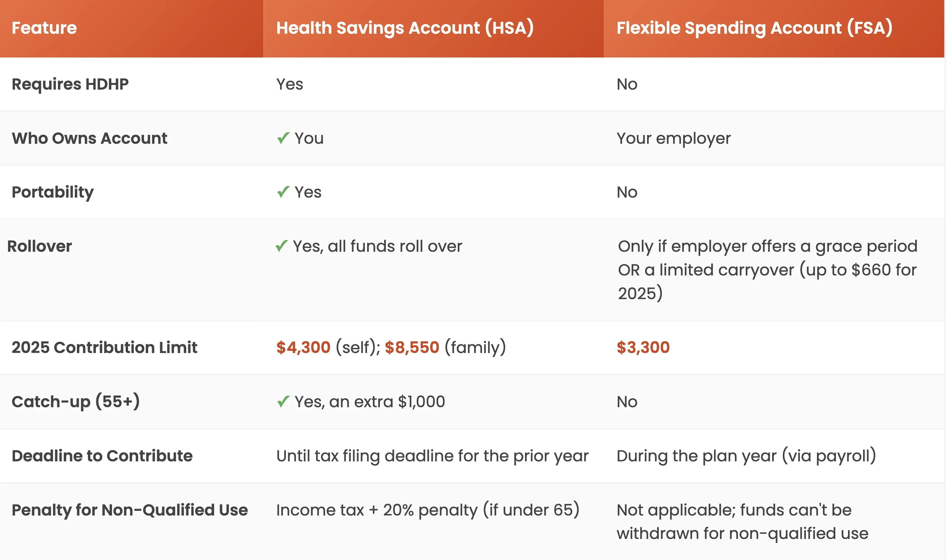Select the "Feature" column header
The height and width of the screenshot is (560, 946).
tap(44, 28)
